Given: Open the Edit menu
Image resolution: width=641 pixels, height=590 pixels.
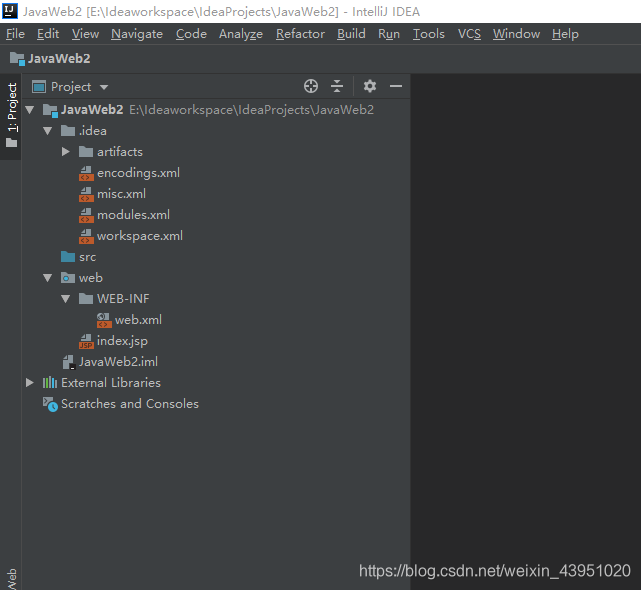Looking at the screenshot, I should (x=48, y=34).
